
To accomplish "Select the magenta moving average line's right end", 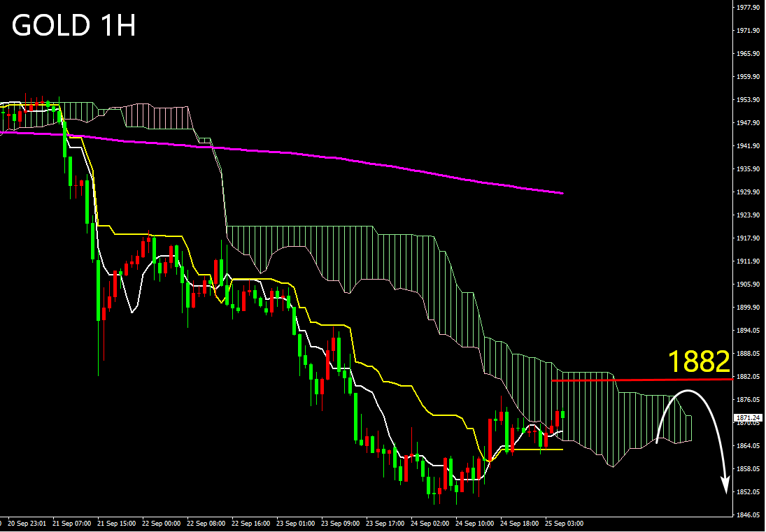I will coord(561,192).
